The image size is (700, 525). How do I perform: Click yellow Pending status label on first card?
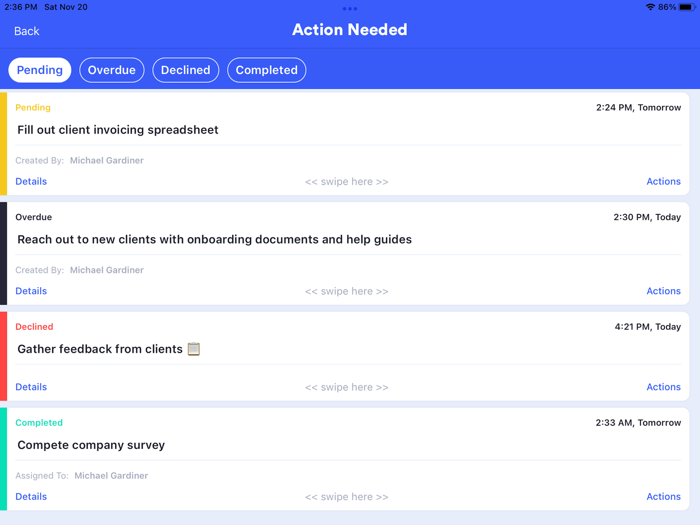33,108
